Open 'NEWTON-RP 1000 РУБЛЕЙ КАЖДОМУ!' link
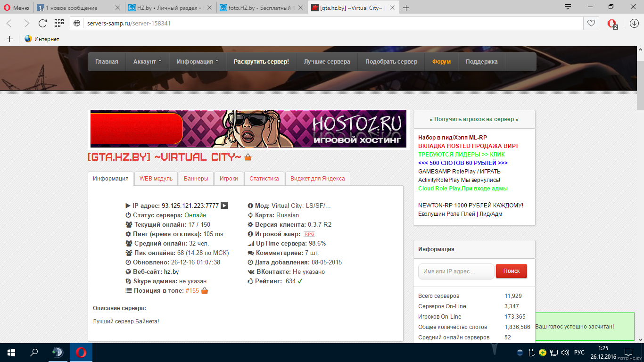Viewport: 644px width, 362px height. pos(471,205)
